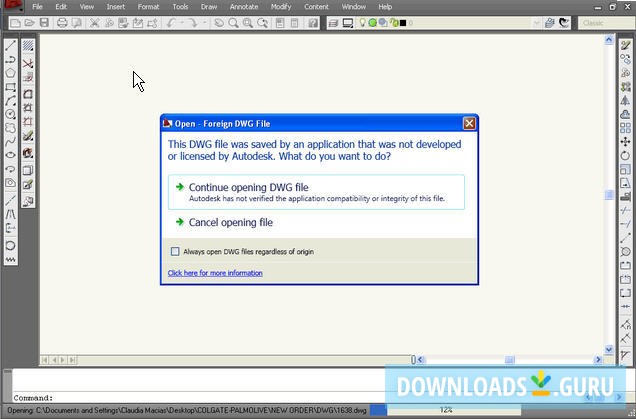This screenshot has height=419, width=636.
Task: Select the Pan hand tool
Action: [219, 23]
